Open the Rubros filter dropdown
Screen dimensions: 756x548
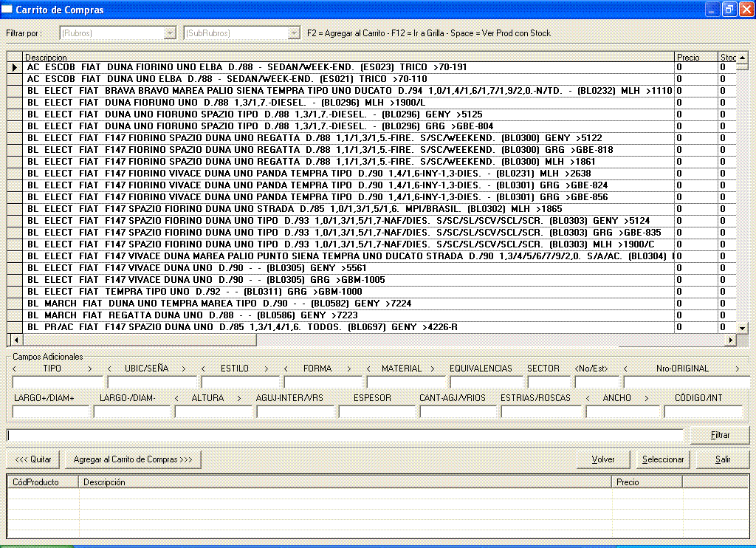point(170,32)
